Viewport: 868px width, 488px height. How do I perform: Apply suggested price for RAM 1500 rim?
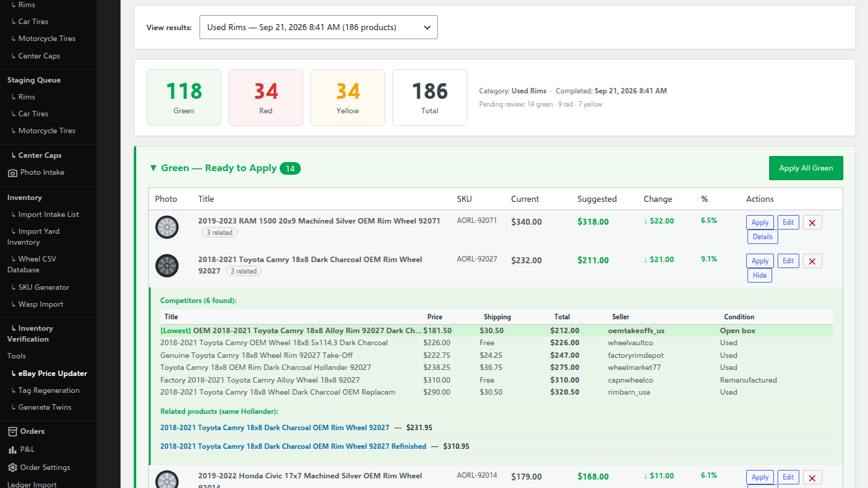tap(760, 222)
